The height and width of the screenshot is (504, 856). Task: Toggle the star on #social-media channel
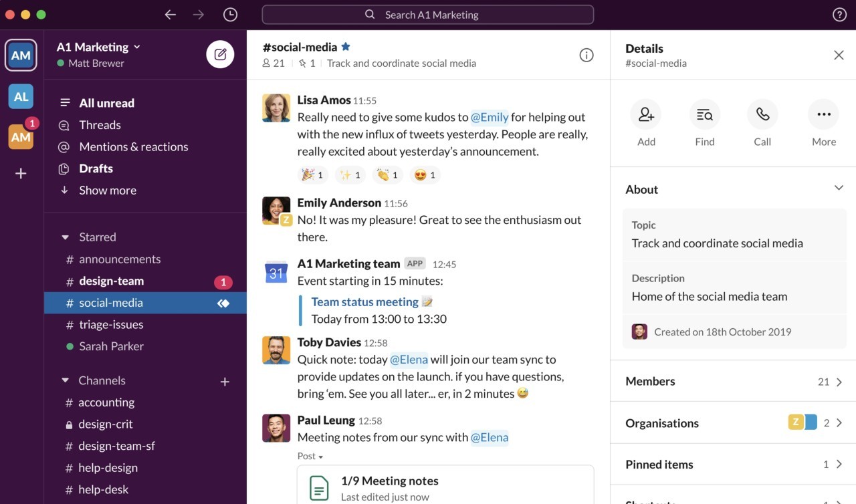346,47
